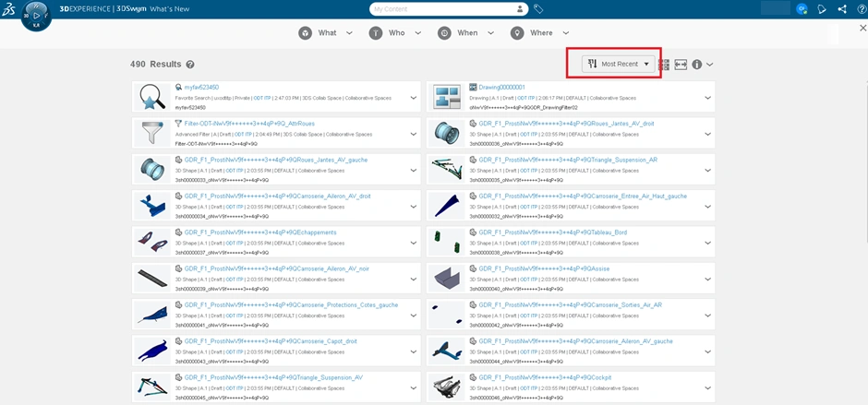Open the myfav523450 result link
This screenshot has height=405, width=868.
pyautogui.click(x=201, y=87)
